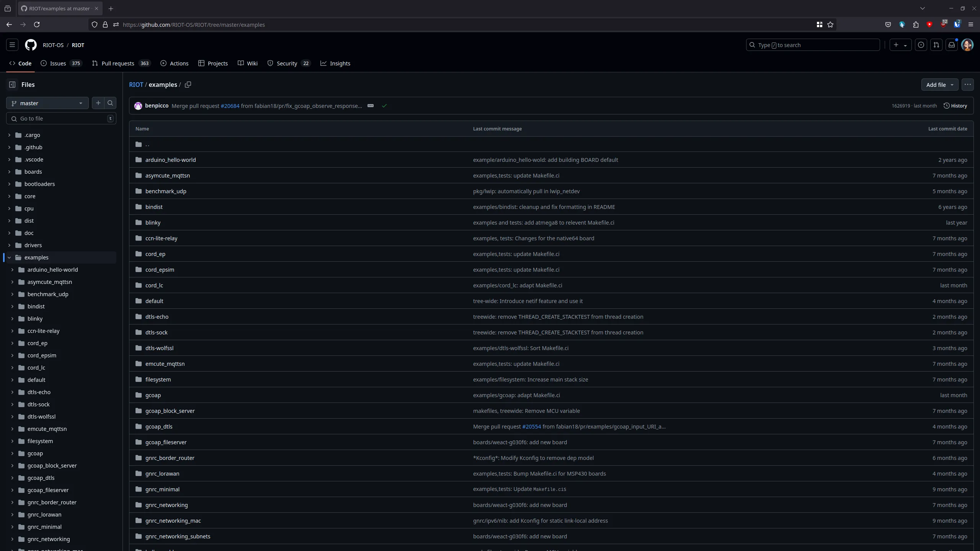Open the Bitwarden shield extension icon

[x=957, y=24]
